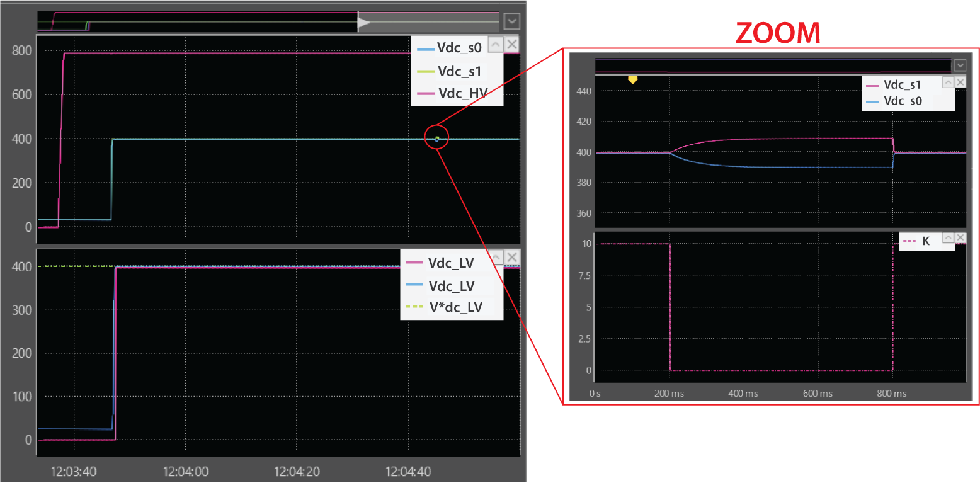This screenshot has width=980, height=483.
Task: Collapse the K signal legend
Action: 947,237
